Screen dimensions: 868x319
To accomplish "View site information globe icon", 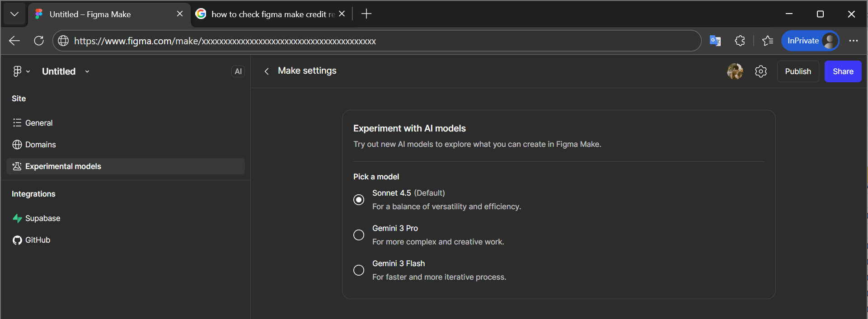I will click(63, 41).
